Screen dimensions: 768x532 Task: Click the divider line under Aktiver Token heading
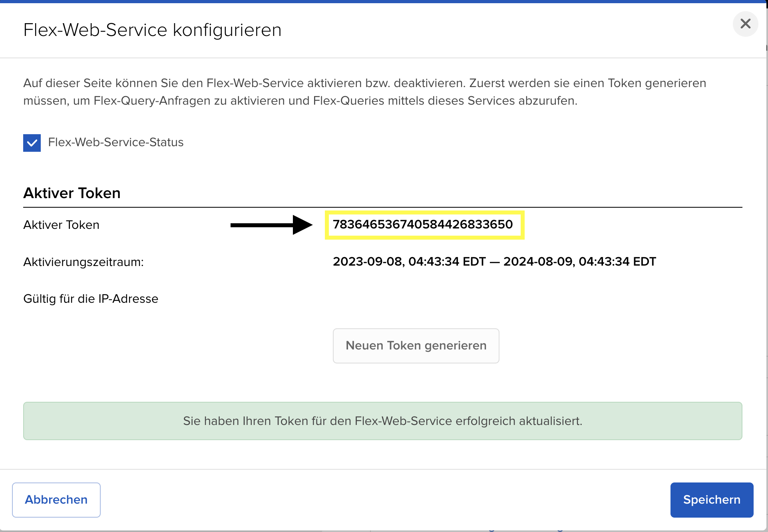coord(382,207)
